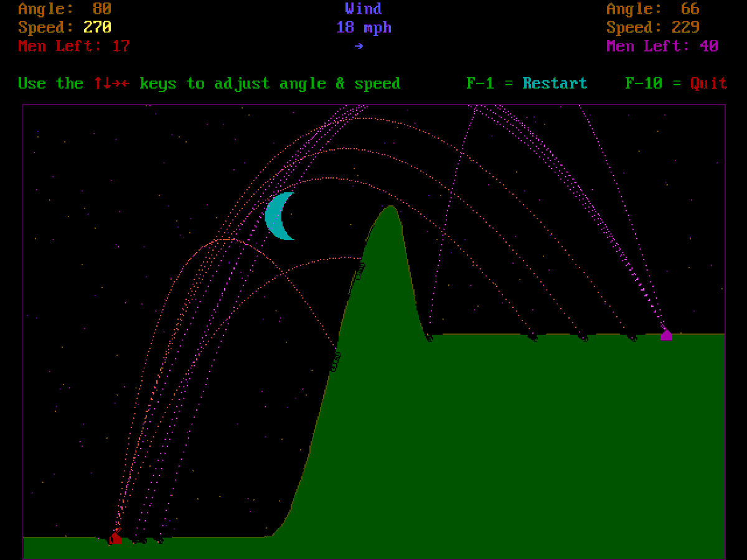747x560 pixels.
Task: Click the purple cannon on the right
Action: 666,334
